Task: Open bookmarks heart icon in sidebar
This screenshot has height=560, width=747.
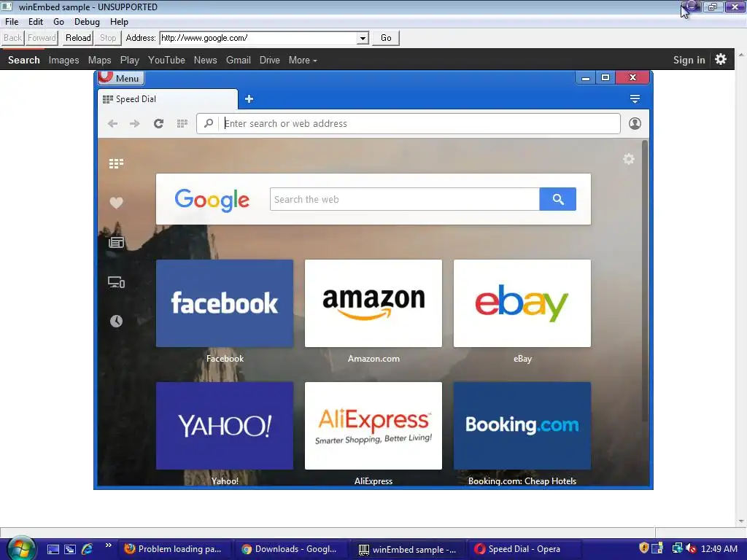Action: [x=116, y=203]
